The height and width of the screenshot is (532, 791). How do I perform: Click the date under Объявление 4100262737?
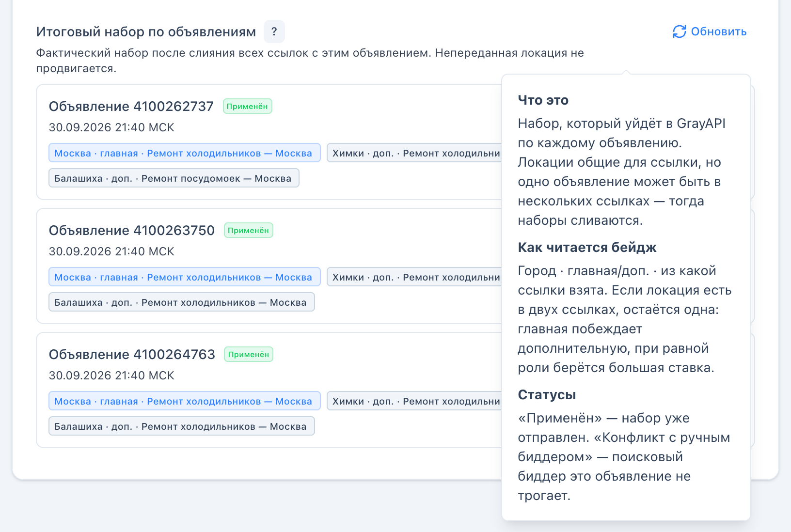[111, 127]
